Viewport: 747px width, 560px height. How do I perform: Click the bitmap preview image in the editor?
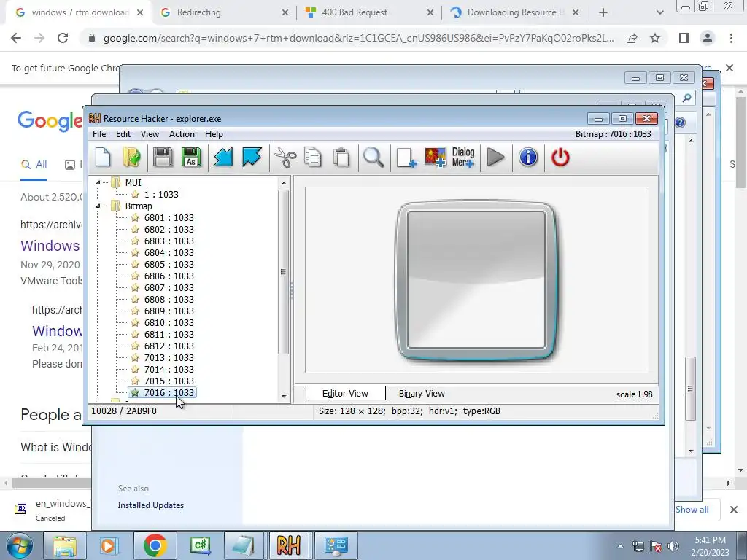[476, 281]
